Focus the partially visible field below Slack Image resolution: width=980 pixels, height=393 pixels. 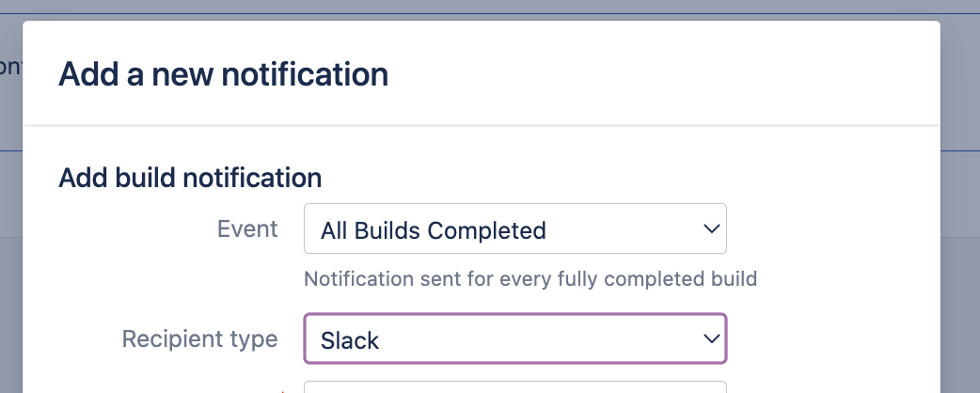[x=514, y=387]
